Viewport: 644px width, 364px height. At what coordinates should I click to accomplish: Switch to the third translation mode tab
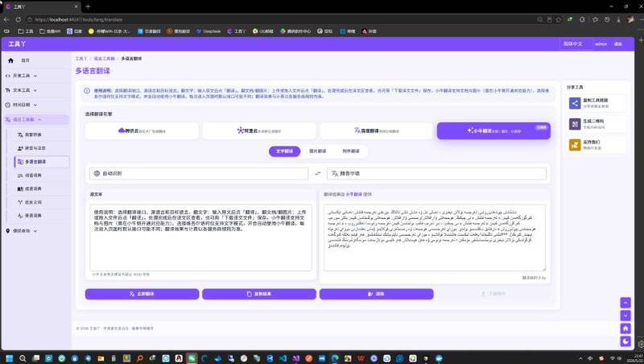tap(351, 151)
